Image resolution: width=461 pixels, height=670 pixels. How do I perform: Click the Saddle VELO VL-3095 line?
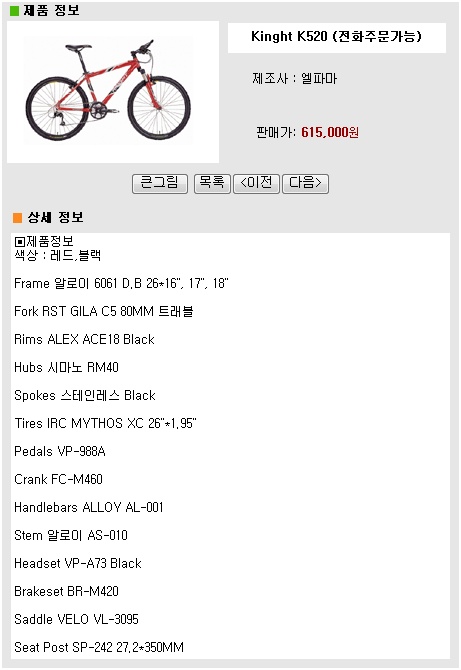(76, 620)
